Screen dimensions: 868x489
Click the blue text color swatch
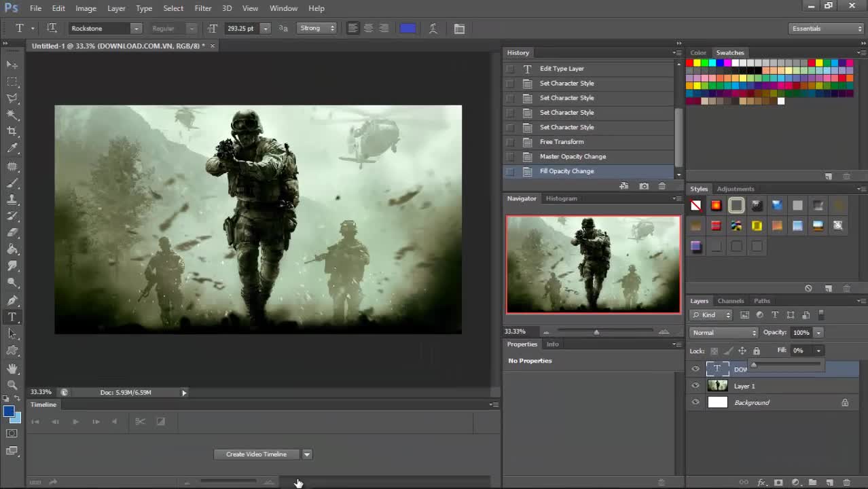pyautogui.click(x=408, y=29)
